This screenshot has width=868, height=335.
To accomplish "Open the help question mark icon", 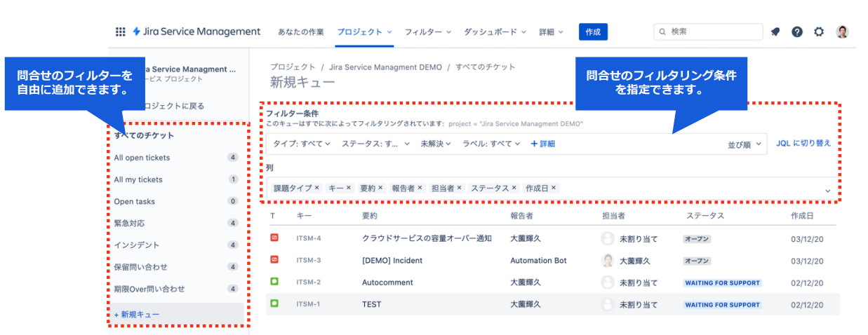I will tap(797, 32).
